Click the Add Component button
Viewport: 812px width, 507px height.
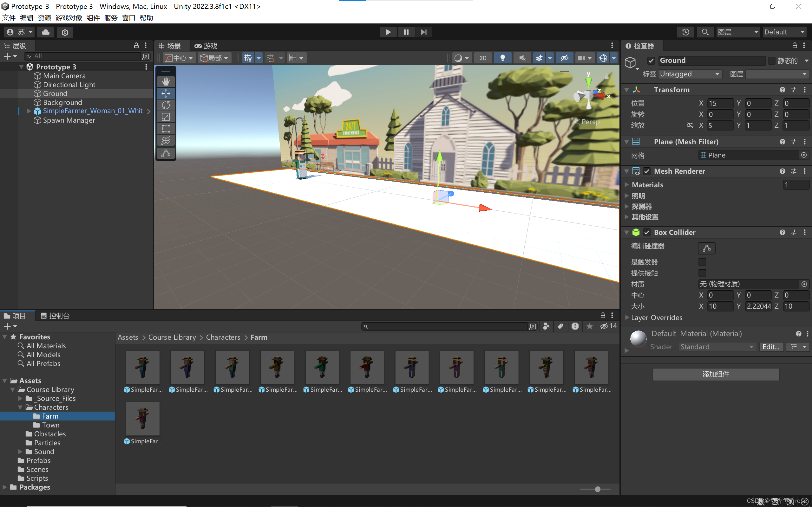pyautogui.click(x=716, y=374)
